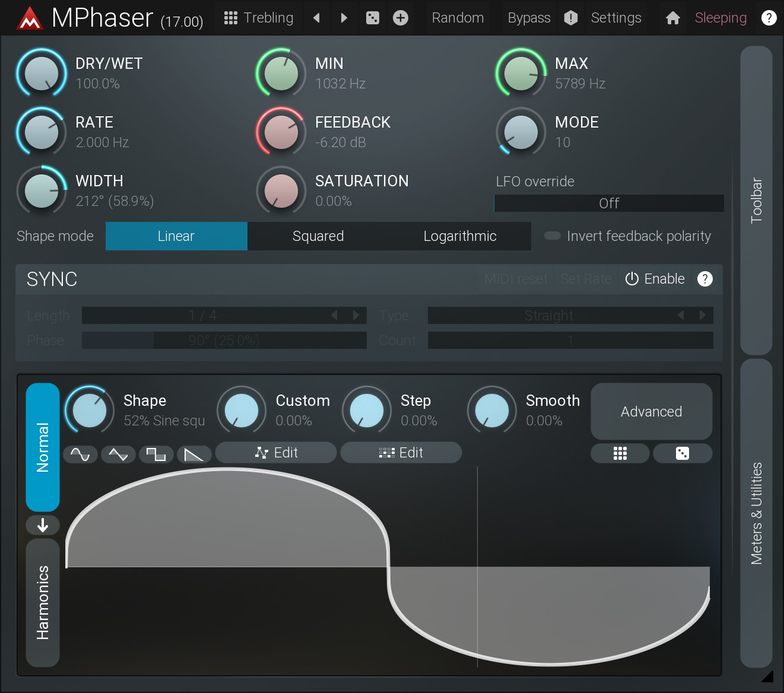Enable the SYNC section
Screen dimensions: 784x693
[x=655, y=279]
